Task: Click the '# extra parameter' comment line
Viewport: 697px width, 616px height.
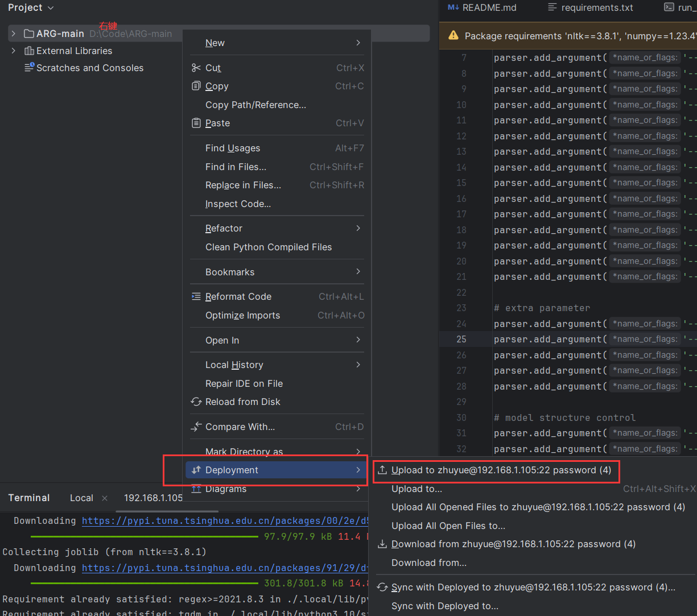Action: click(542, 308)
